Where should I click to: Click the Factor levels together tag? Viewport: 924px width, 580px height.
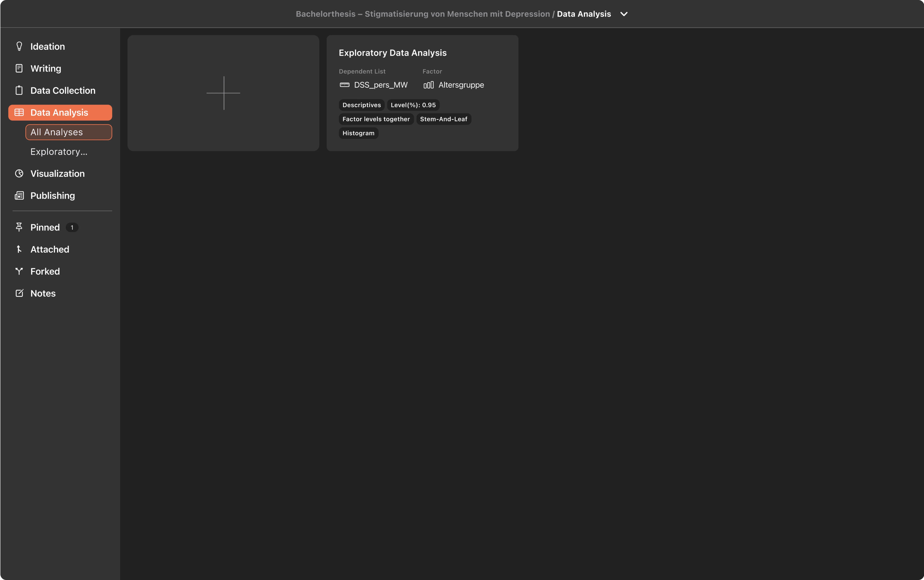[376, 119]
